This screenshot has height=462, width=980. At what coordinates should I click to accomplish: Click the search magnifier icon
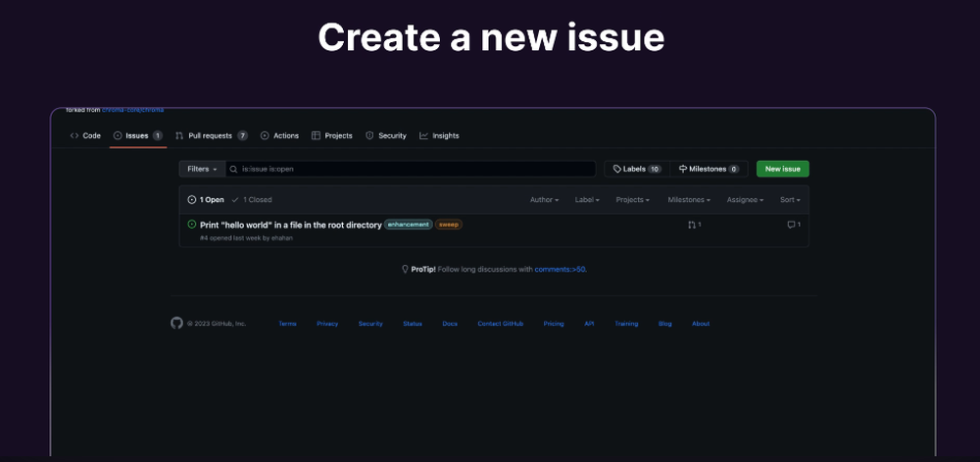point(234,169)
